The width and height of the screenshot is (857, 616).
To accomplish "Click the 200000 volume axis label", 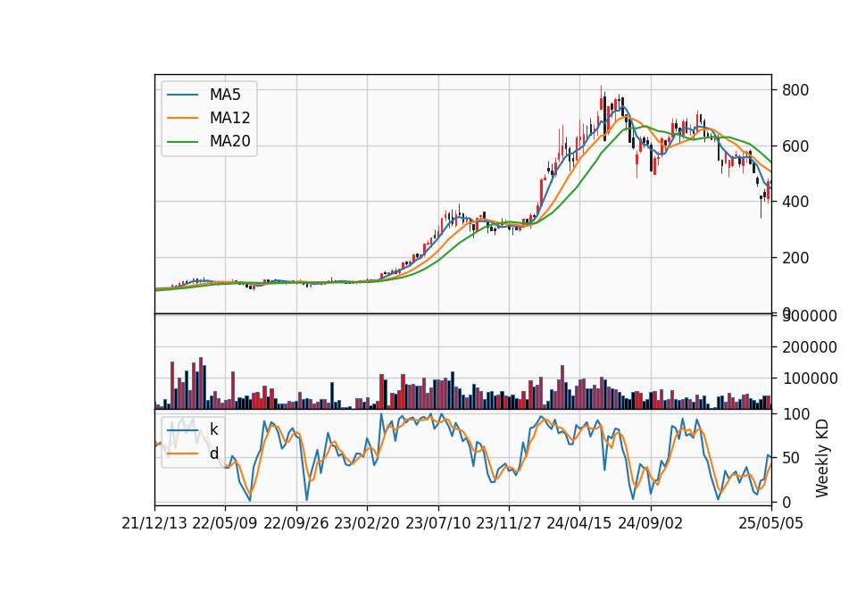I will click(x=810, y=347).
